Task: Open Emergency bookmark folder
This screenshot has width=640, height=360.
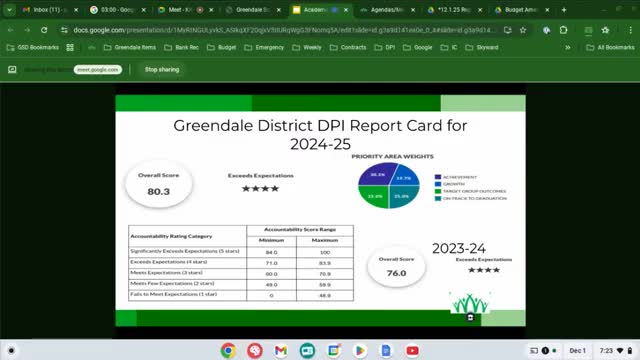Action: pyautogui.click(x=264, y=48)
